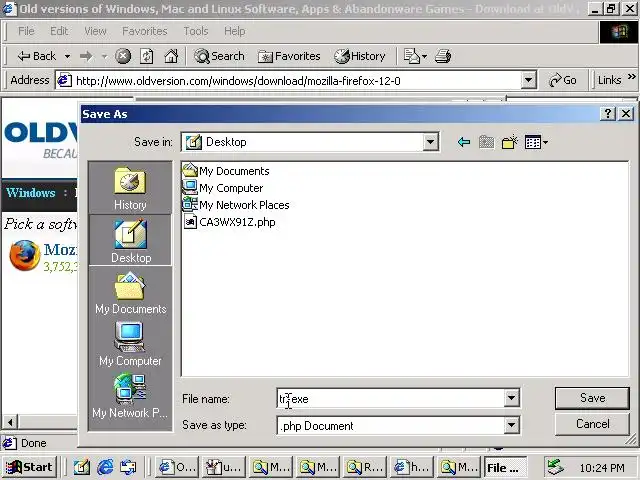
Task: Click the Firefox logo on the webpage
Action: (x=25, y=256)
